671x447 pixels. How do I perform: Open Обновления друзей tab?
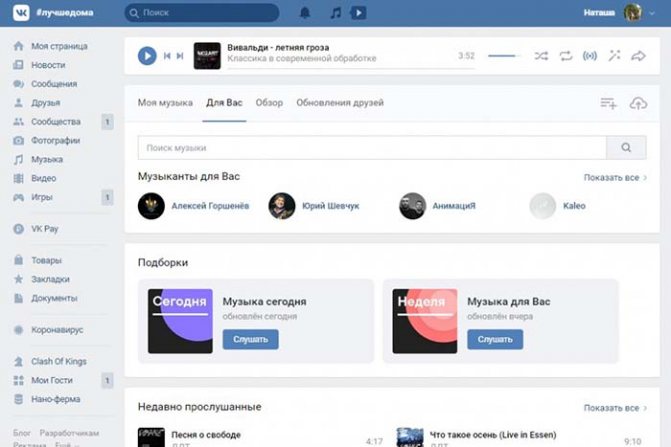click(x=340, y=103)
